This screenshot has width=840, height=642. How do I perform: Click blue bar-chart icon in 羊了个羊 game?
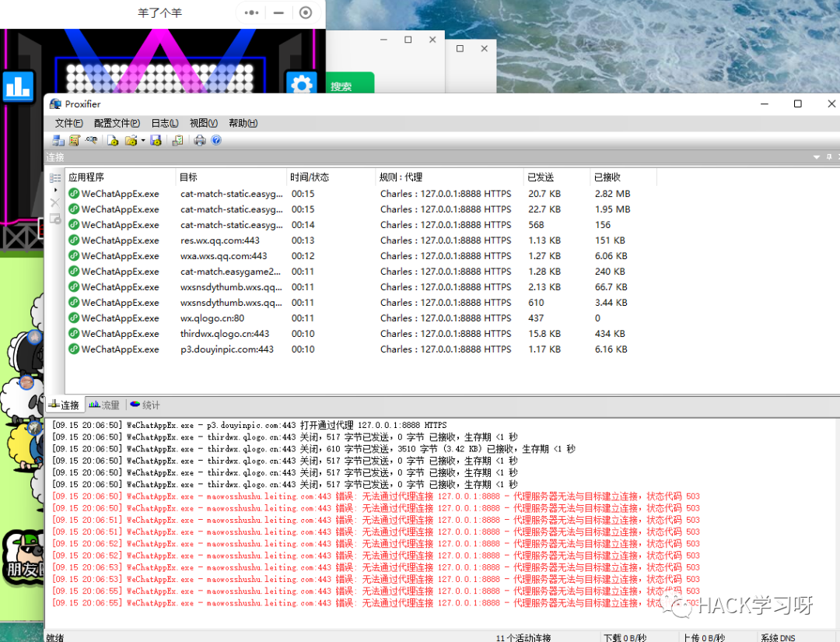[x=18, y=86]
